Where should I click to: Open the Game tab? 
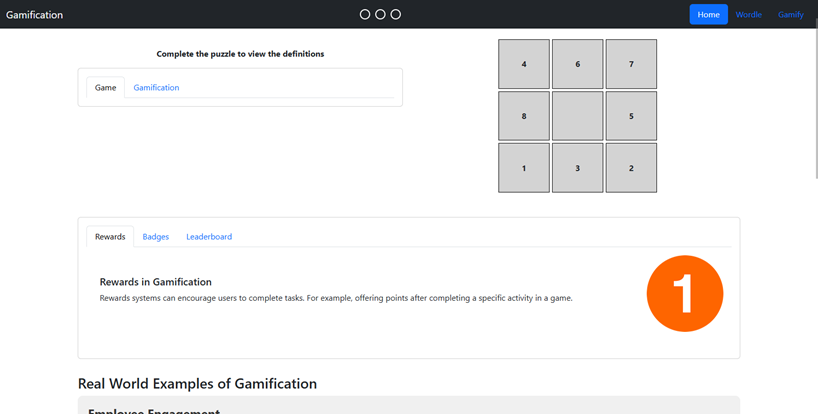pos(105,88)
